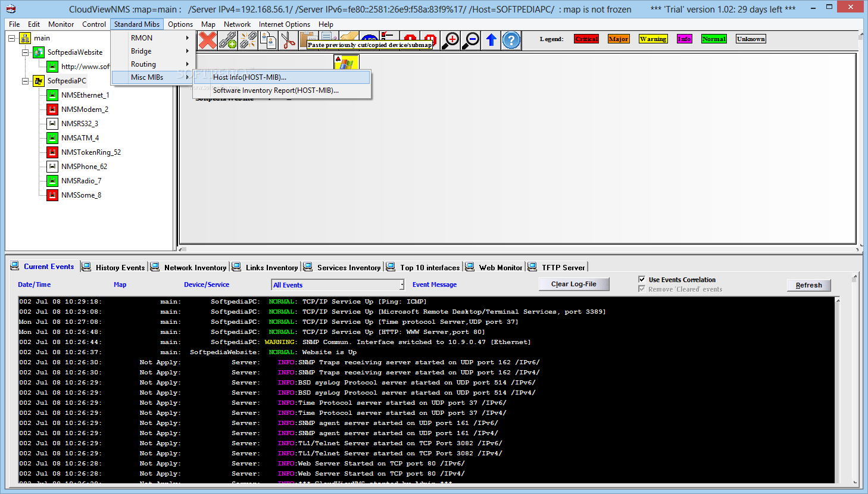Viewport: 868px width, 494px height.
Task: Click the clipboard paste icon in toolbar
Action: pyautogui.click(x=309, y=40)
